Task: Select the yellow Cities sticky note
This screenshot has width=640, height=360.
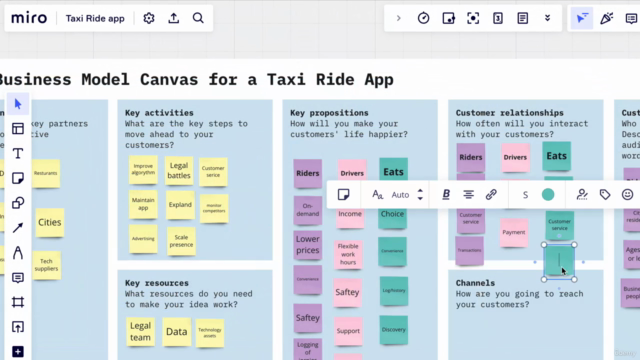Action: [x=49, y=222]
